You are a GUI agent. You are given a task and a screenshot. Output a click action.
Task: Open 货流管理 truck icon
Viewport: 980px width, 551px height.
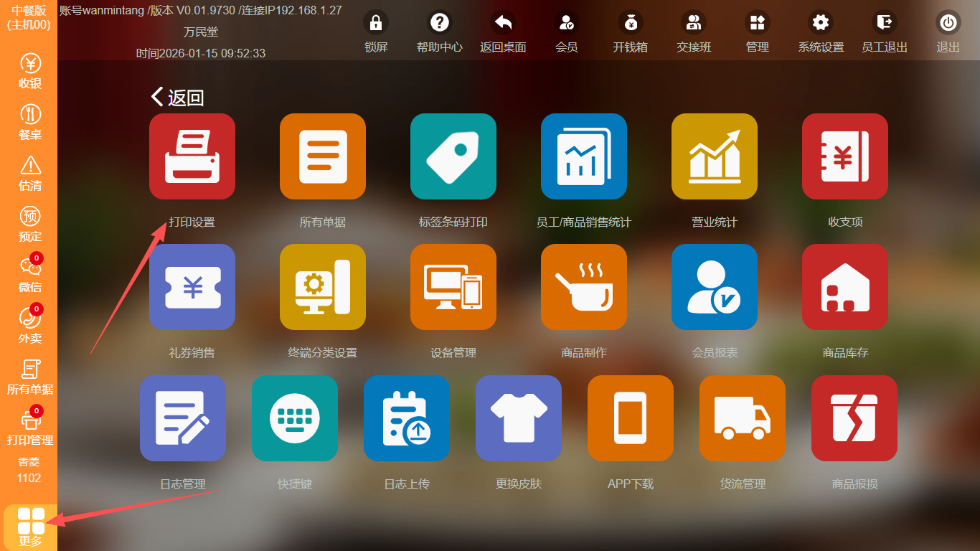(743, 418)
